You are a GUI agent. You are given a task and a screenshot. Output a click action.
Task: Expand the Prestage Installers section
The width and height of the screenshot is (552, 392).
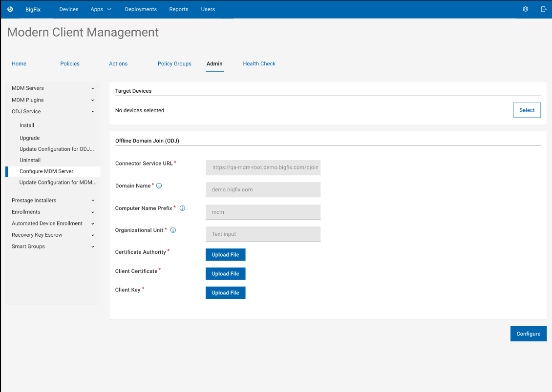click(x=93, y=201)
